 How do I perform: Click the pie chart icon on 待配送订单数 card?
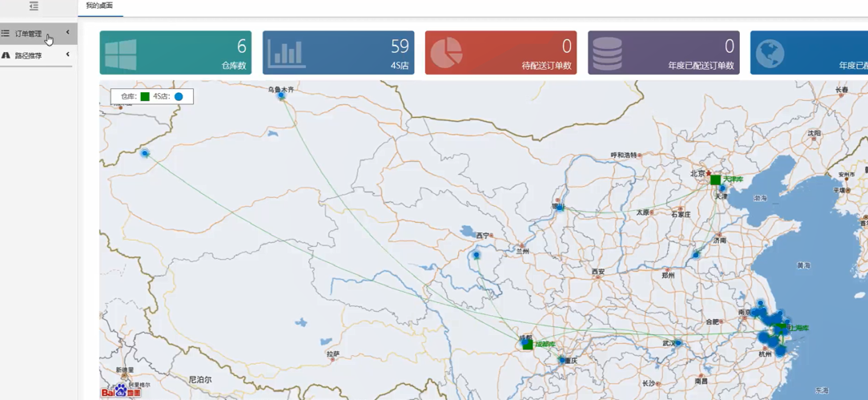pyautogui.click(x=447, y=54)
